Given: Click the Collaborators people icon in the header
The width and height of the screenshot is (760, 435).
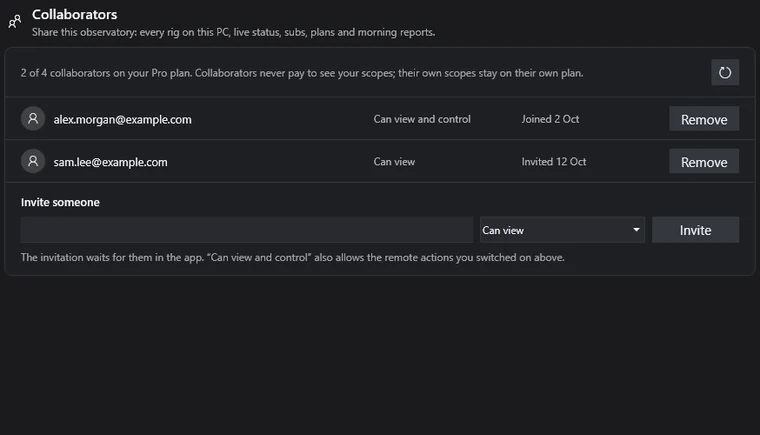Looking at the screenshot, I should point(15,21).
